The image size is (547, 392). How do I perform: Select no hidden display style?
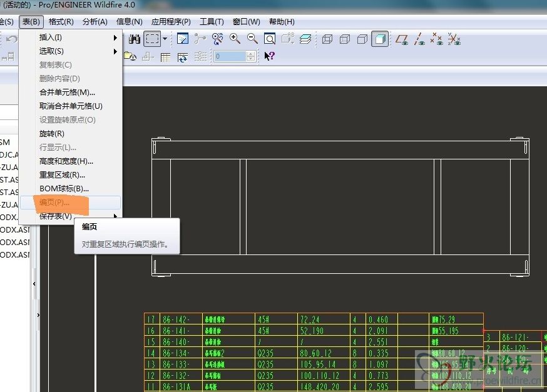point(362,39)
